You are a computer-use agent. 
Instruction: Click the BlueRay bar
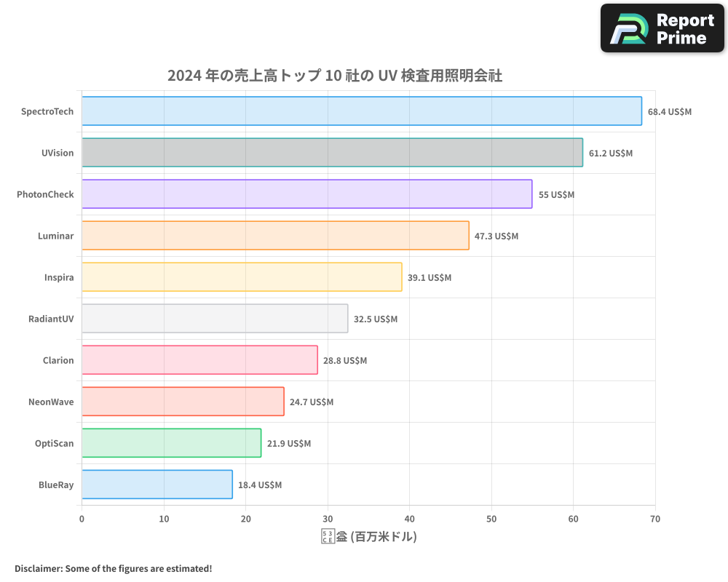click(x=157, y=485)
